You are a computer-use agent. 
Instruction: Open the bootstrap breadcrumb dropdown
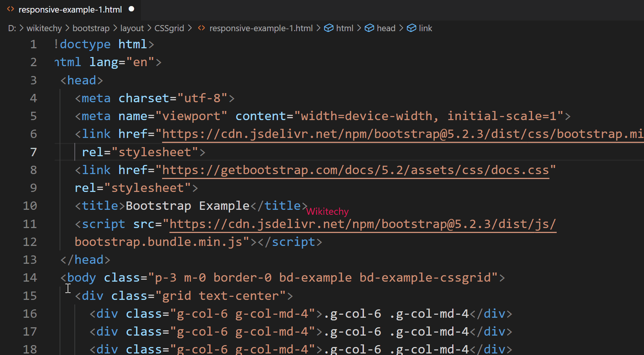point(91,28)
